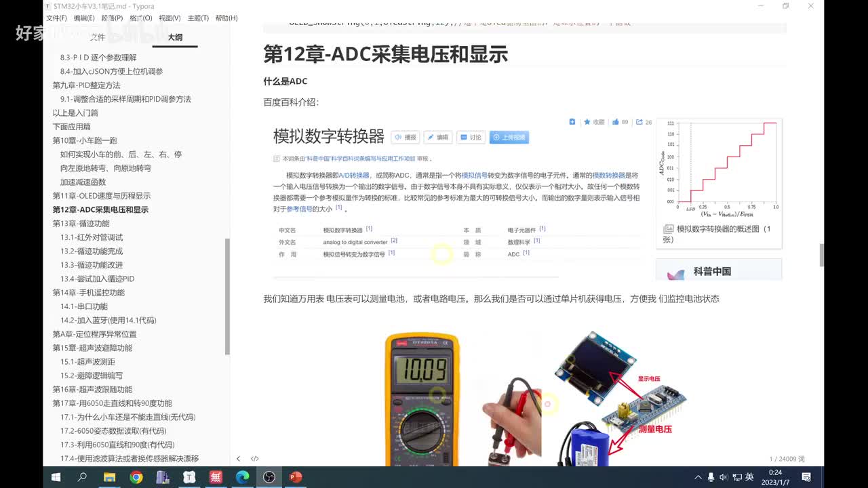The height and width of the screenshot is (488, 868).
Task: Jump to 13.3-循迹功能改进
Action: click(x=92, y=265)
